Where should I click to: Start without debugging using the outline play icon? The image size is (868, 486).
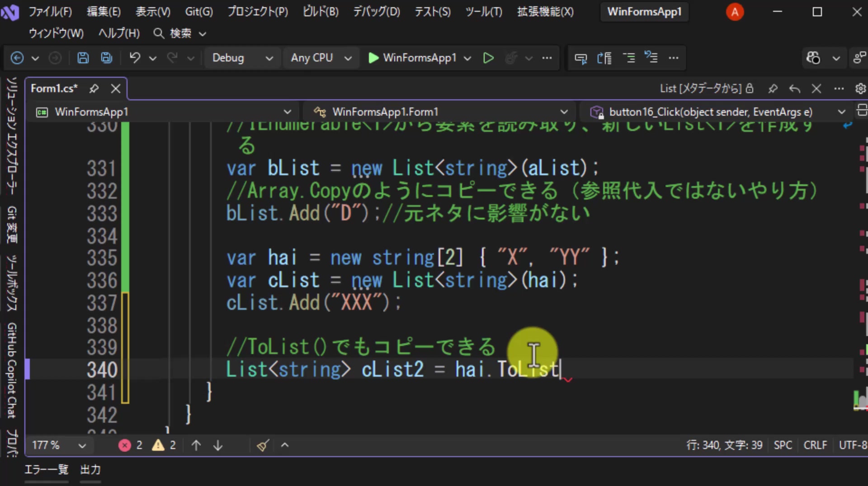[488, 58]
